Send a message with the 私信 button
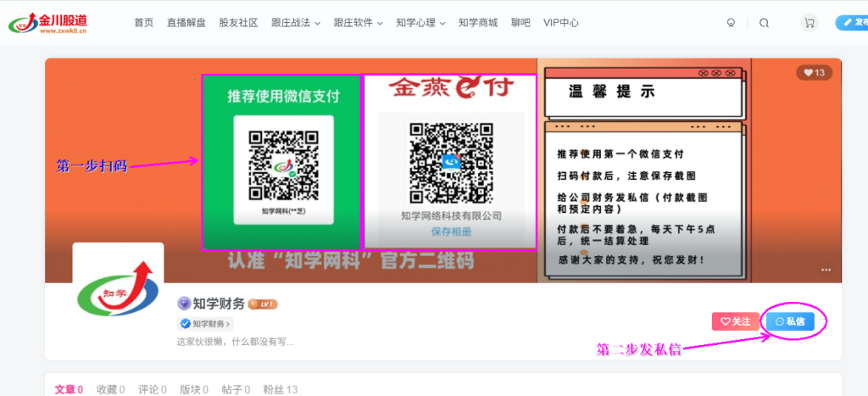Screen dimensions: 868x396 tap(791, 321)
